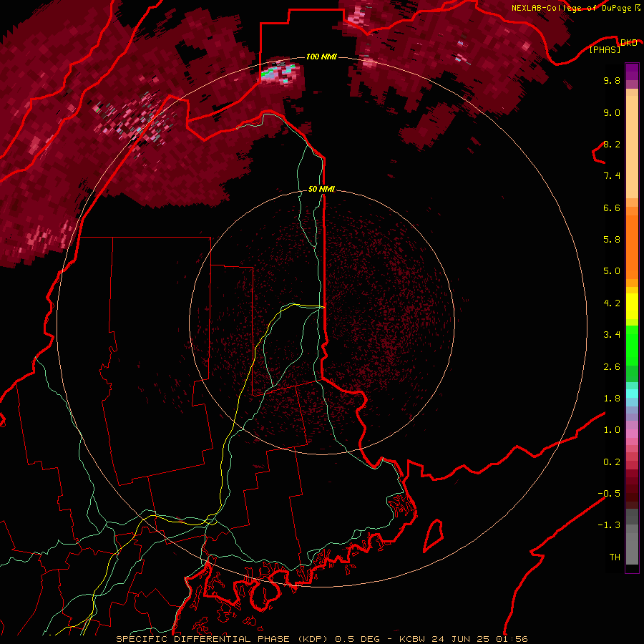The height and width of the screenshot is (644, 644).
Task: Click the 01:56 timestamp
Action: [x=512, y=639]
